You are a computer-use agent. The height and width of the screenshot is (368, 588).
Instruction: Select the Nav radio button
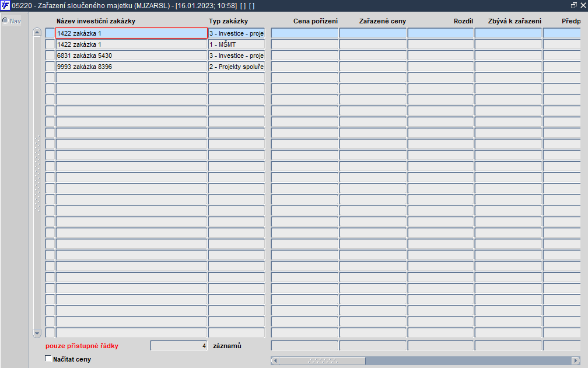point(5,20)
